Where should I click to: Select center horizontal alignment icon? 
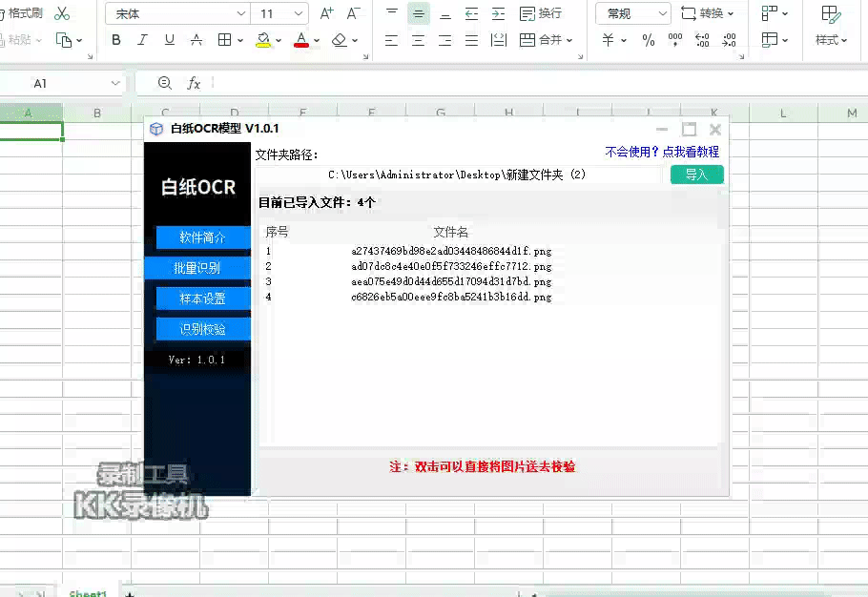tap(418, 40)
